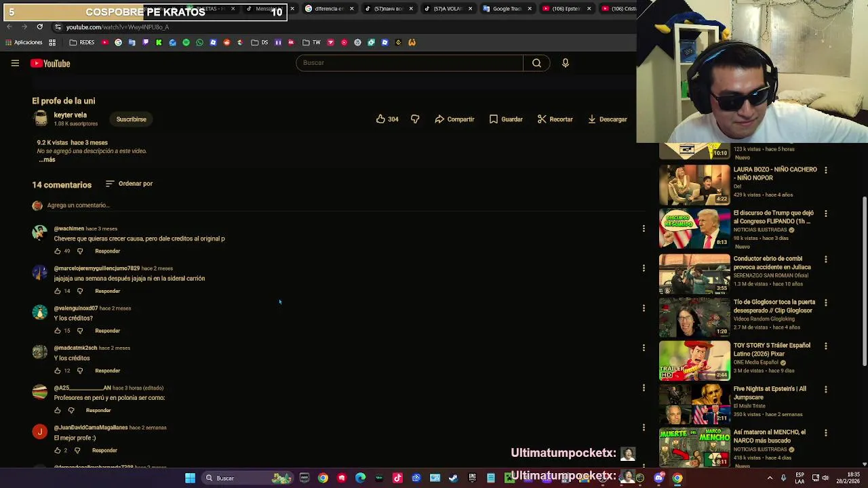Activate voice search microphone

click(x=566, y=63)
